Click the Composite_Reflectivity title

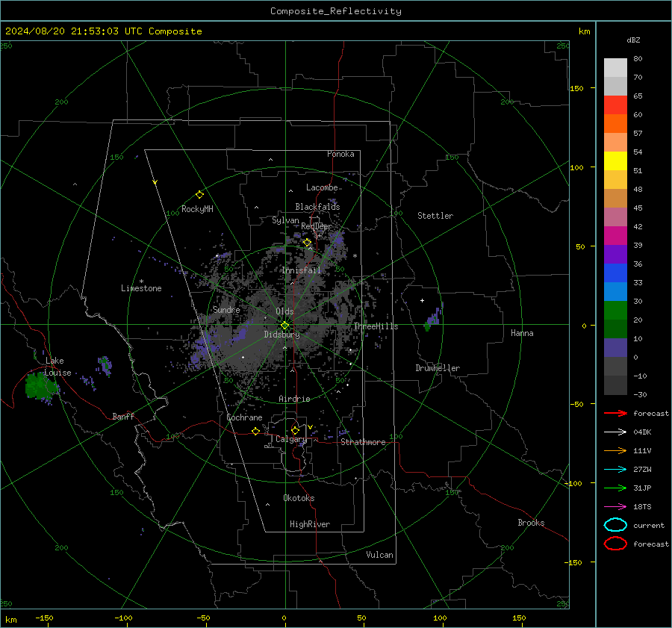tap(336, 11)
